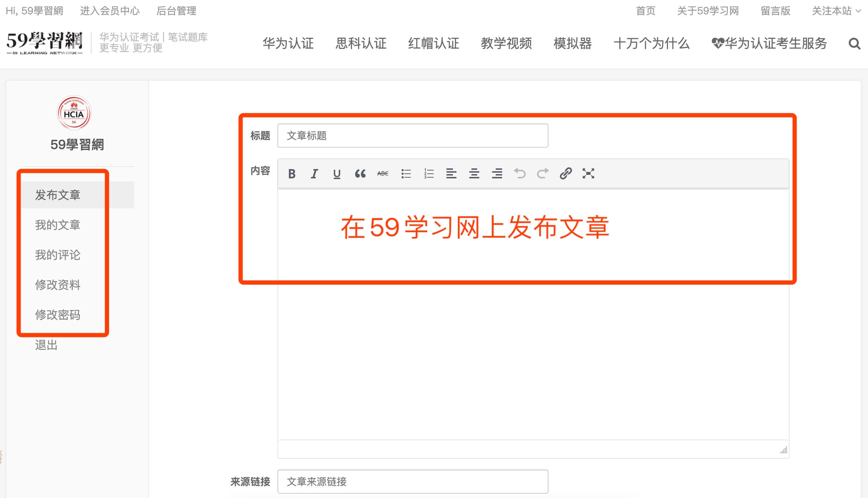This screenshot has height=498, width=868.
Task: Expand the 关注本站 dropdown
Action: 836,11
